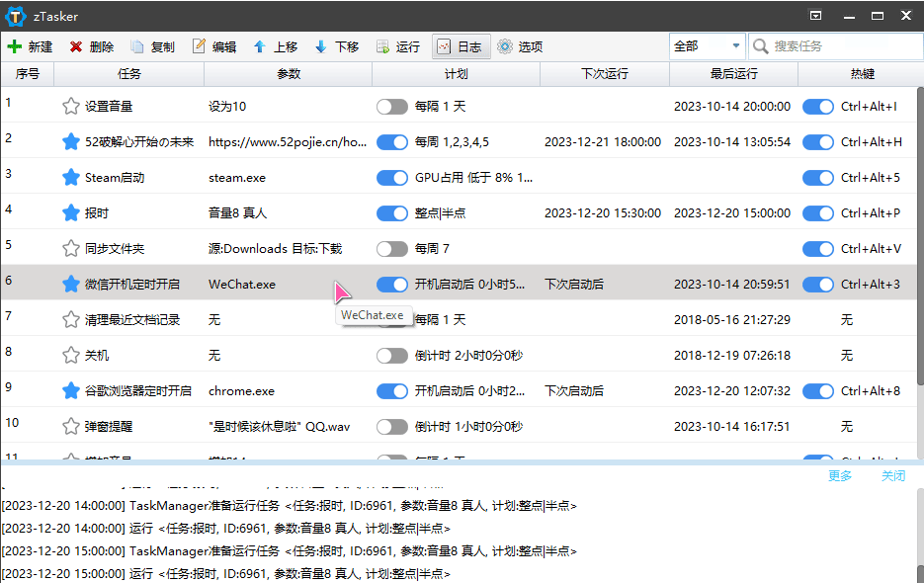Viewport: 924px width, 583px height.
Task: Enable the schedule toggle for 设置音量
Action: pos(392,106)
